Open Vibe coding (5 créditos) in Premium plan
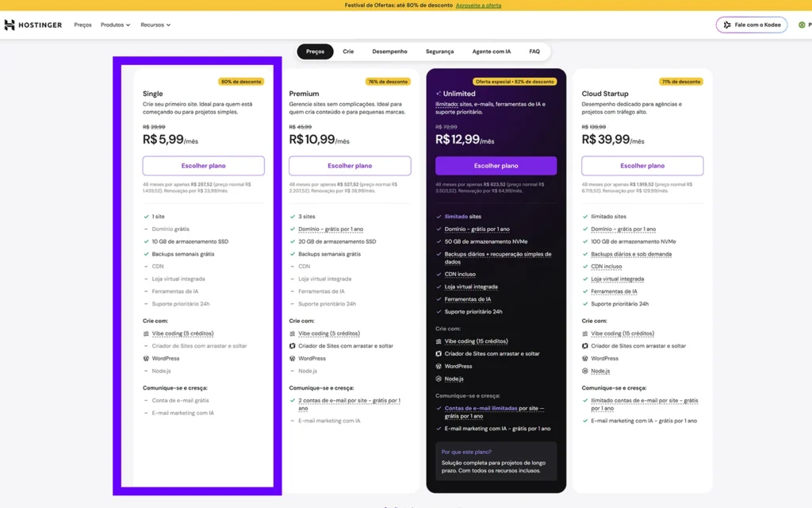The height and width of the screenshot is (508, 812). pos(329,334)
